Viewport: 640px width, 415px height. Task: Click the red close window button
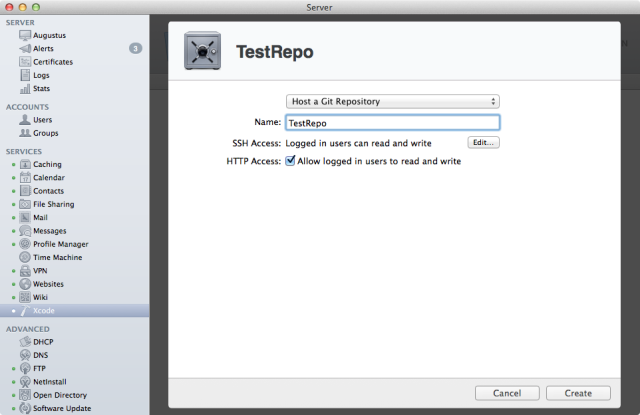pyautogui.click(x=9, y=7)
